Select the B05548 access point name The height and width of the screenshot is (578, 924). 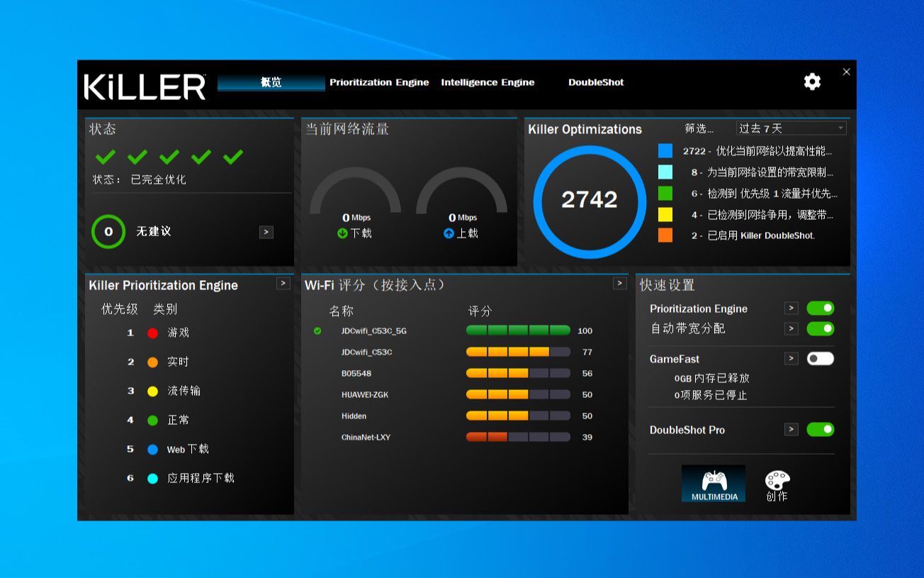tap(356, 374)
